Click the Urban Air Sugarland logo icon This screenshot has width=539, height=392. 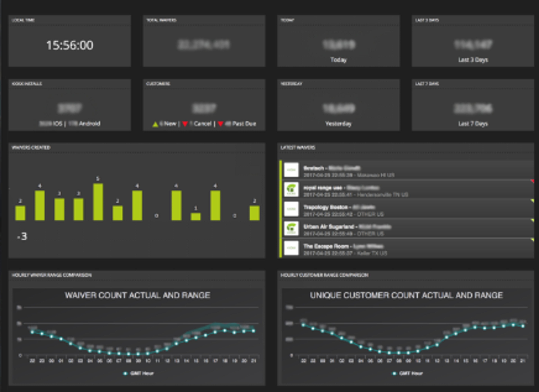[x=291, y=228]
